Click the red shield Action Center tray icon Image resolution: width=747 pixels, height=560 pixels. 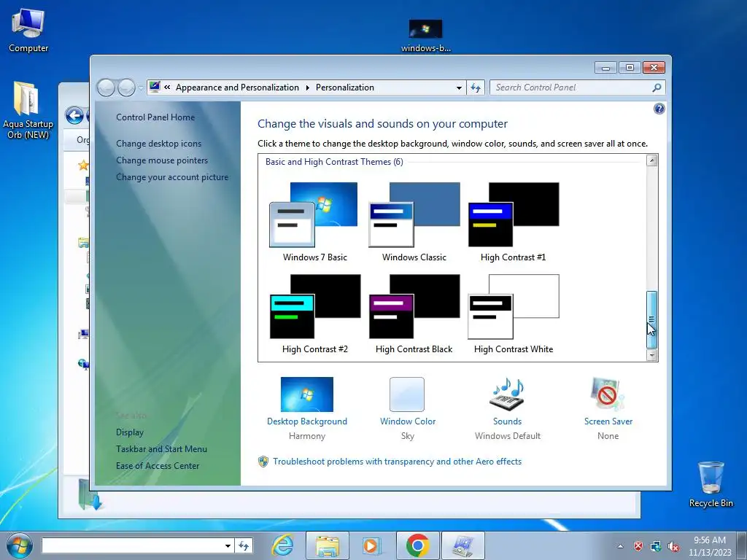click(x=638, y=546)
